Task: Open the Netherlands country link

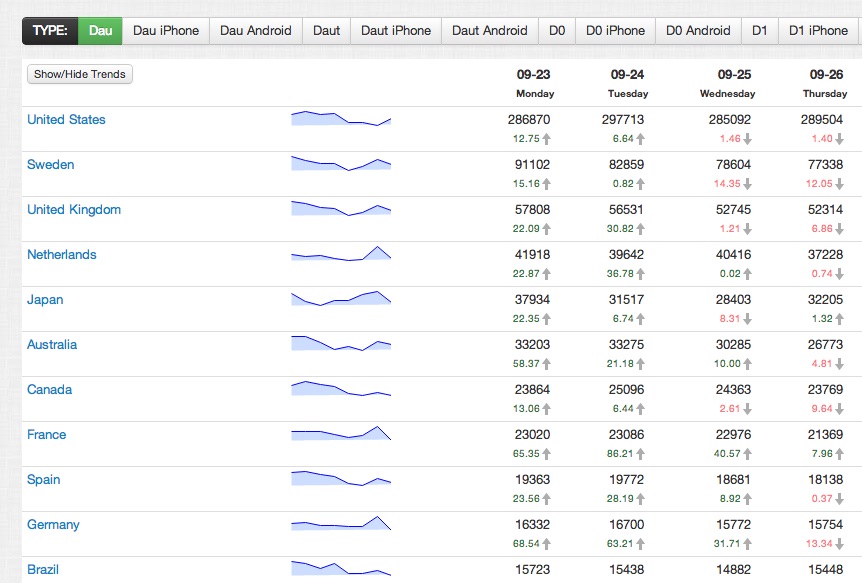Action: tap(62, 255)
